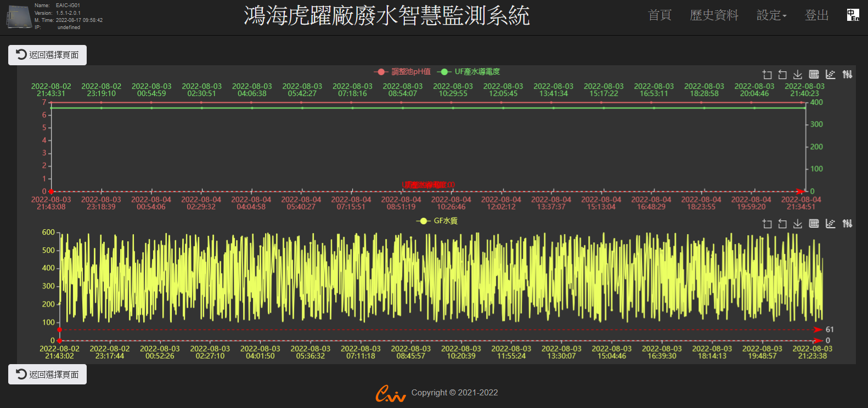Switch the pH/UF chart to scatter plot

click(830, 75)
